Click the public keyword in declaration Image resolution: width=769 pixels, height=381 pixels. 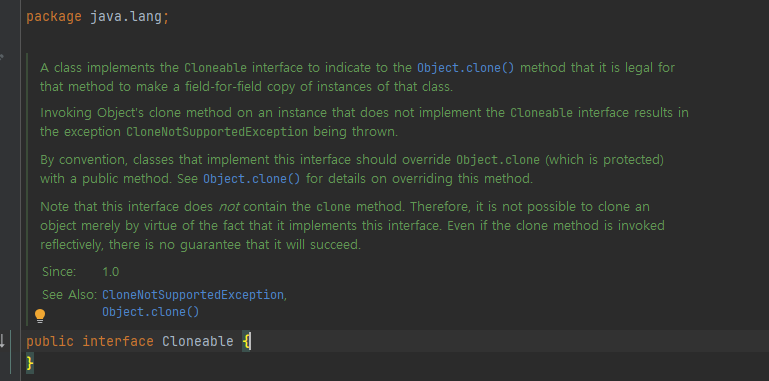point(50,341)
